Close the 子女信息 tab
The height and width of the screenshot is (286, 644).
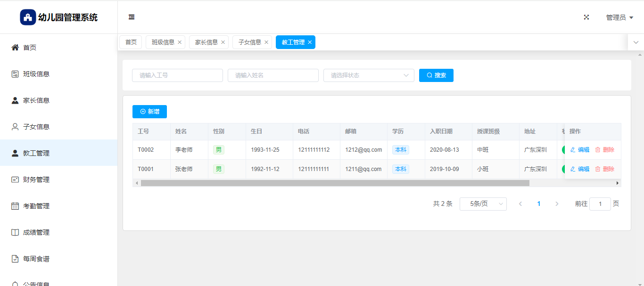point(266,42)
